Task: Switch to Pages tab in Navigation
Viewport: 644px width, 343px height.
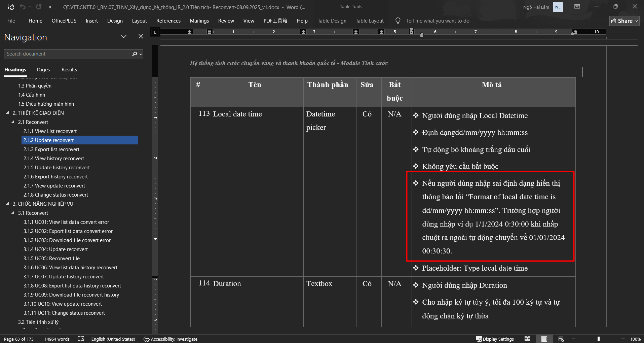Action: coord(43,70)
